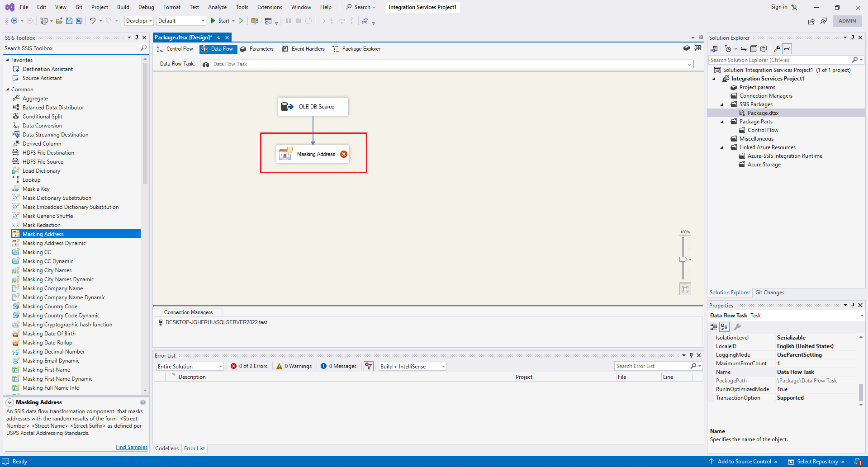Pin the Package.dtsx document tab
868x467 pixels.
219,38
